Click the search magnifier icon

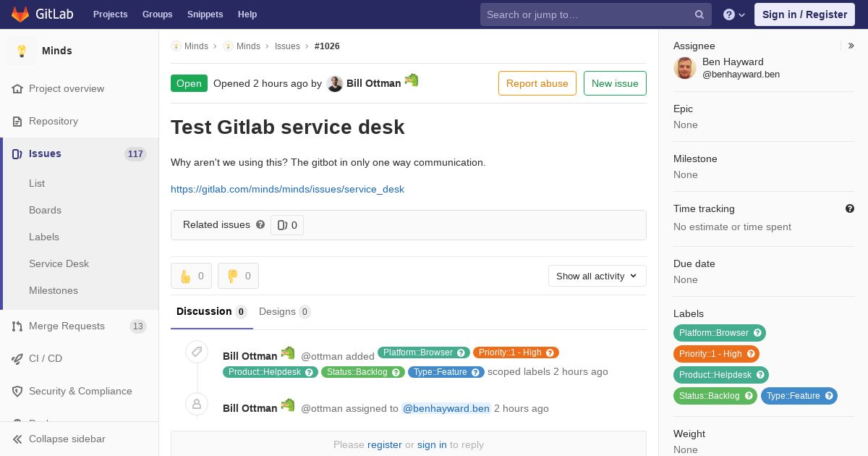pyautogui.click(x=699, y=14)
